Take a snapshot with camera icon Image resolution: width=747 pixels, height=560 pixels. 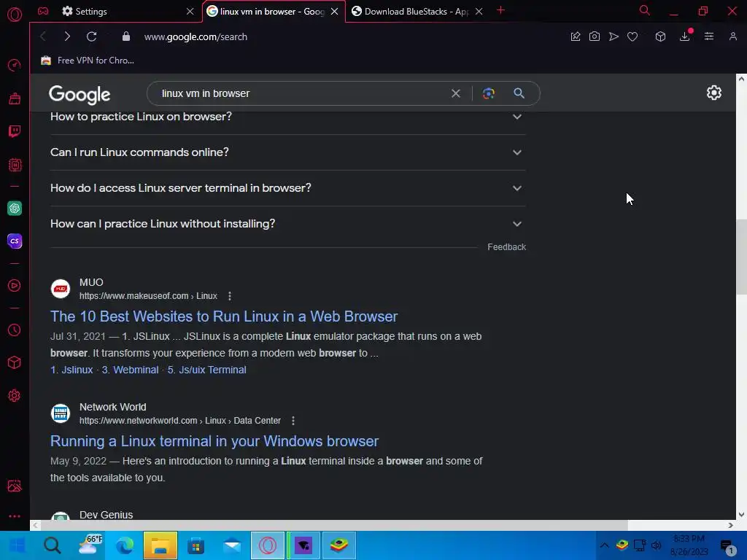coord(595,36)
